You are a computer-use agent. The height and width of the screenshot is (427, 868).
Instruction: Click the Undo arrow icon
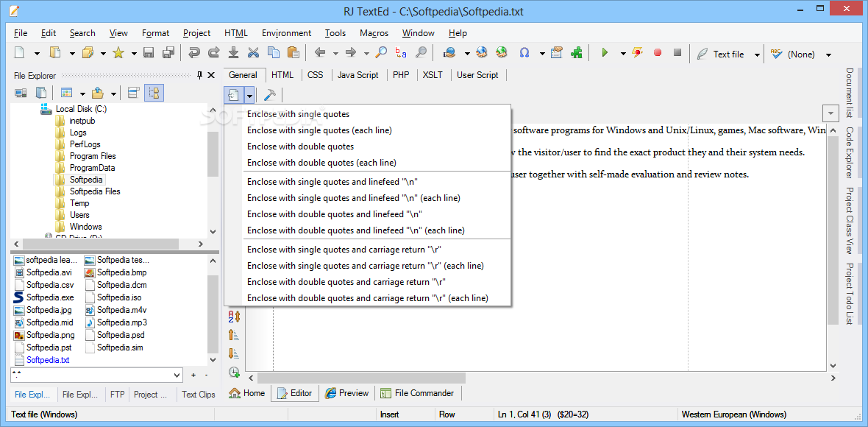click(x=193, y=53)
